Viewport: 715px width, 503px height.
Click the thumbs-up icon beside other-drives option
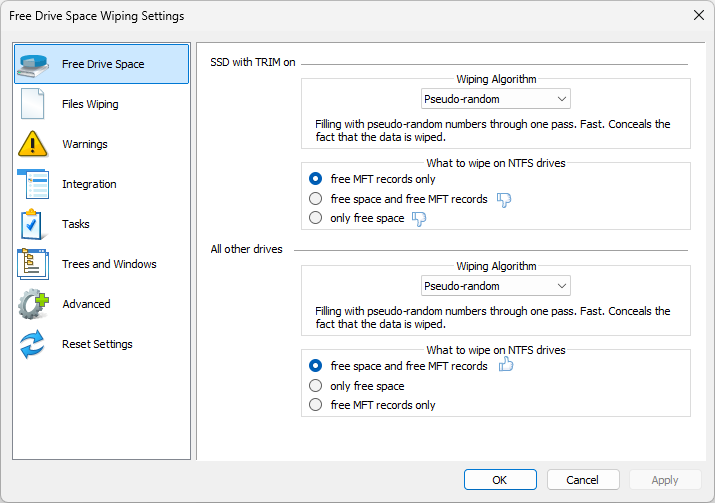click(505, 366)
